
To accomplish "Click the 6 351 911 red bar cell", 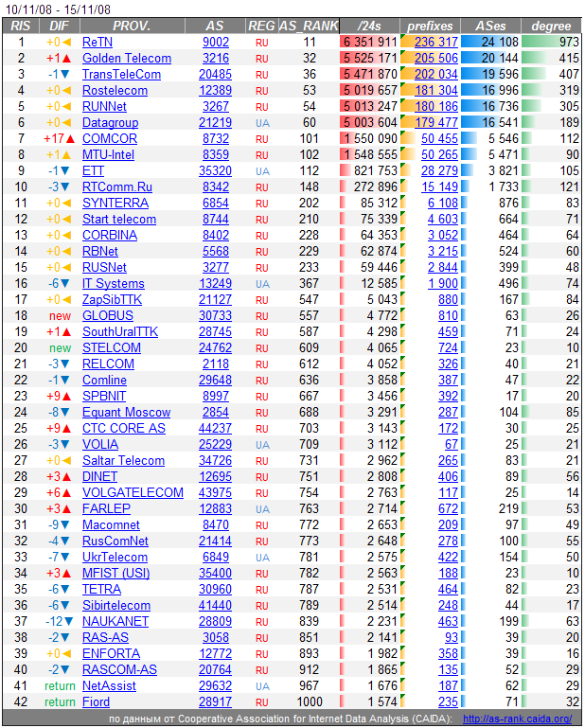I will coord(369,43).
